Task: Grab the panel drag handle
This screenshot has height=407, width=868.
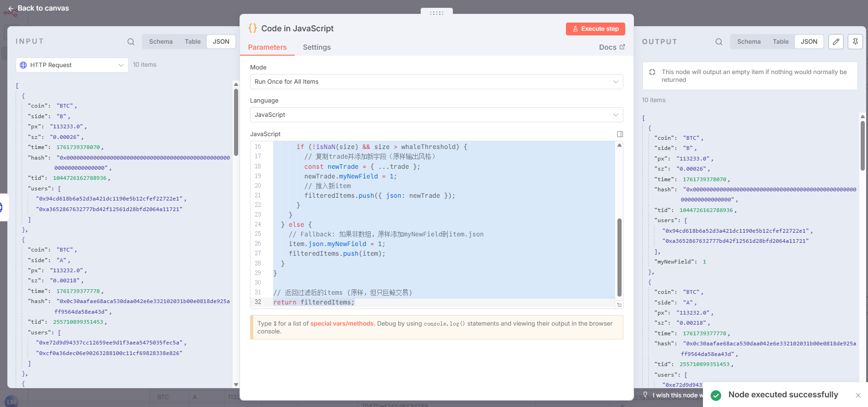Action: pyautogui.click(x=436, y=13)
